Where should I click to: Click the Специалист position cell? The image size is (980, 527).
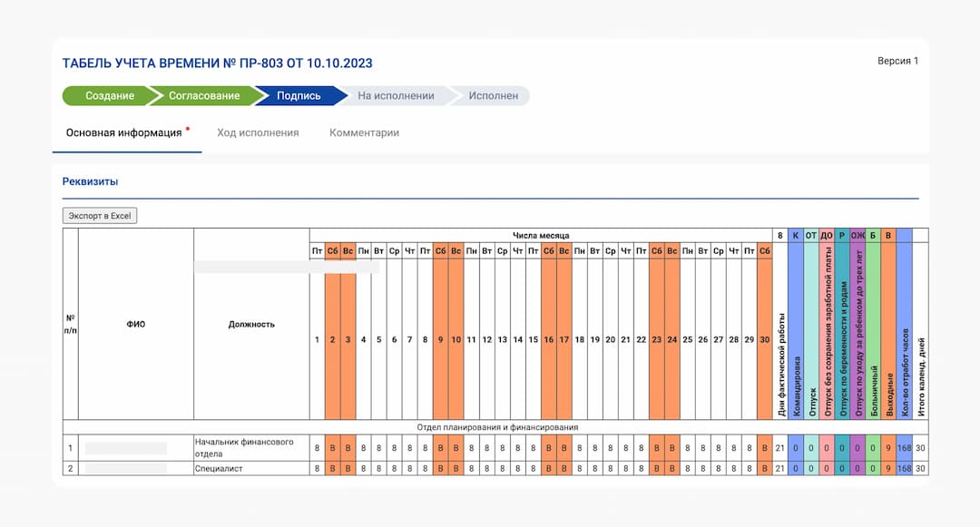[251, 468]
